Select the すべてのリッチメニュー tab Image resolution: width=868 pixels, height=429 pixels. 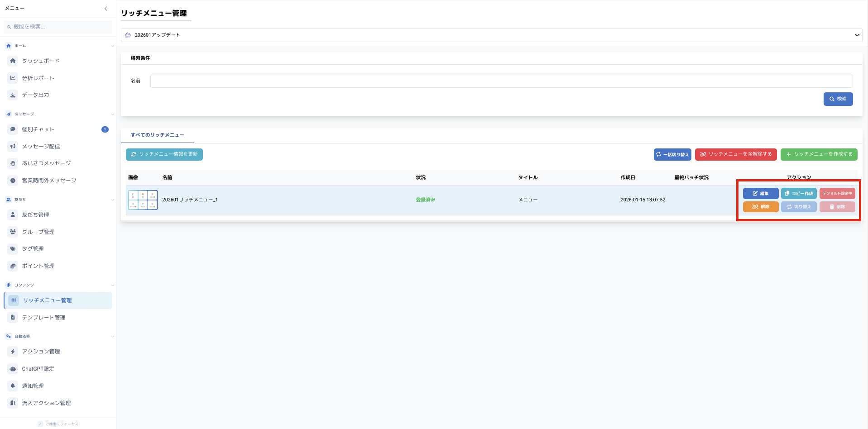(158, 135)
